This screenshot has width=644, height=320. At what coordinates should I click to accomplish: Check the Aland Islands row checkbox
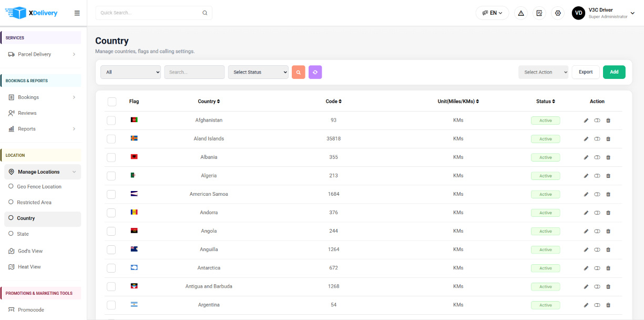click(x=111, y=139)
